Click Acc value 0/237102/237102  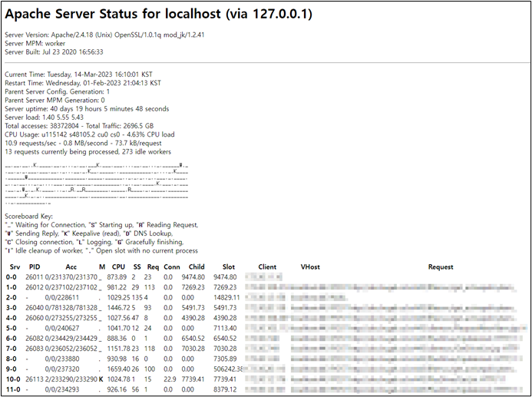pos(71,287)
